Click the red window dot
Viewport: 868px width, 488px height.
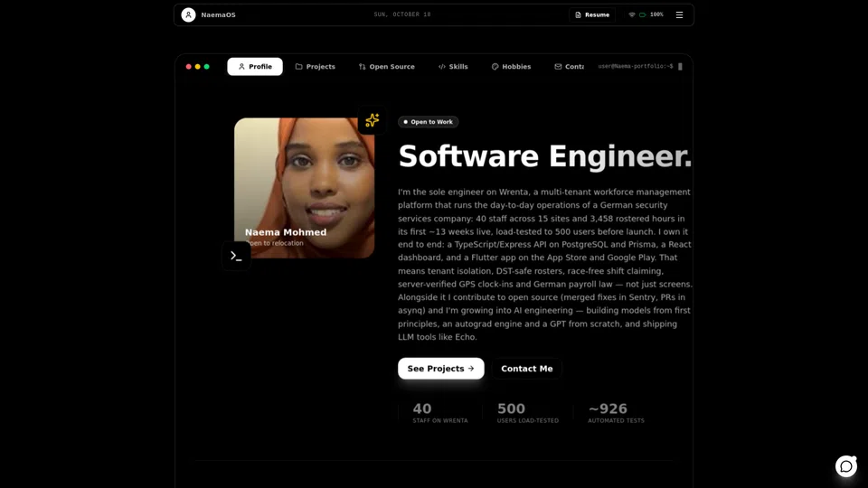(189, 66)
